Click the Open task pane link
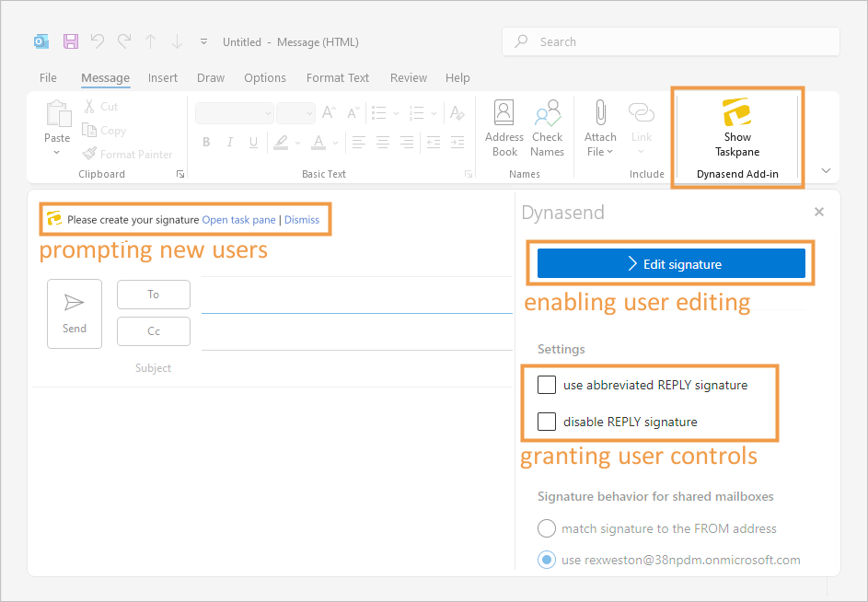 tap(238, 220)
